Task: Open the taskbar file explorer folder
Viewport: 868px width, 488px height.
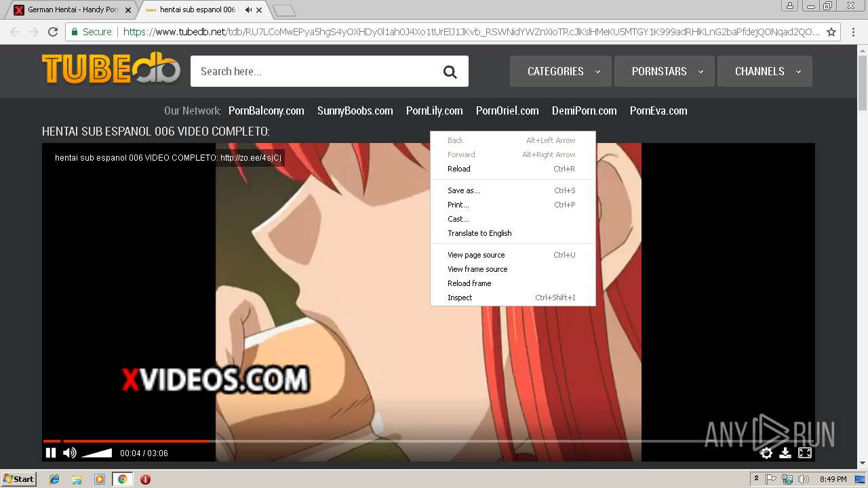Action: 77,479
